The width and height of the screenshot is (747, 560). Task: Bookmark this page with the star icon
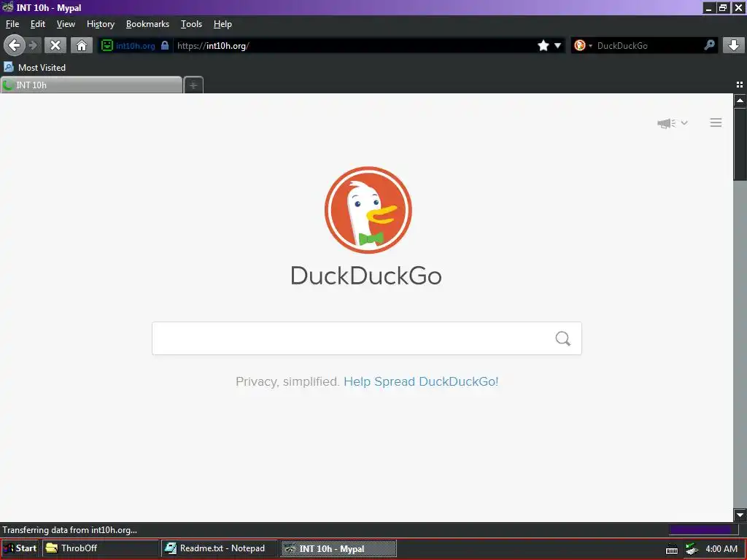tap(543, 46)
